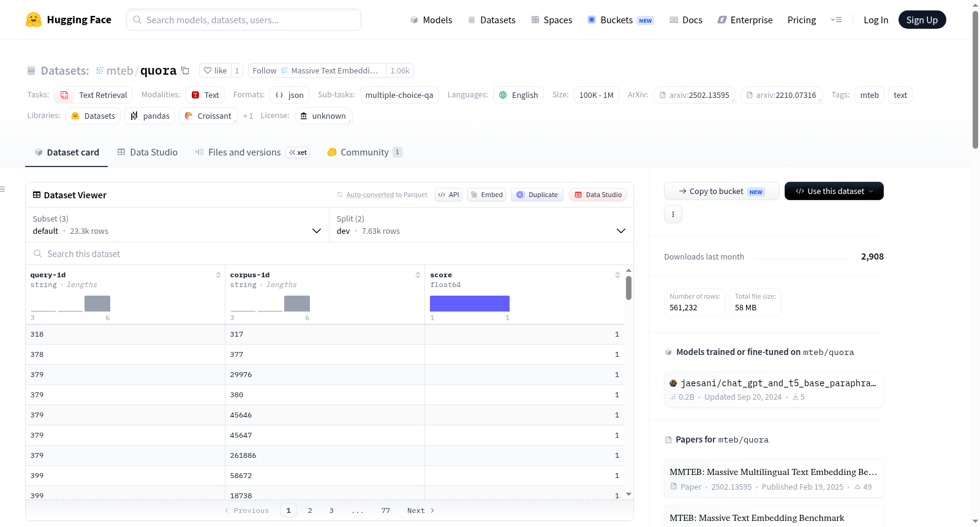Select the Text modality tag

[205, 95]
